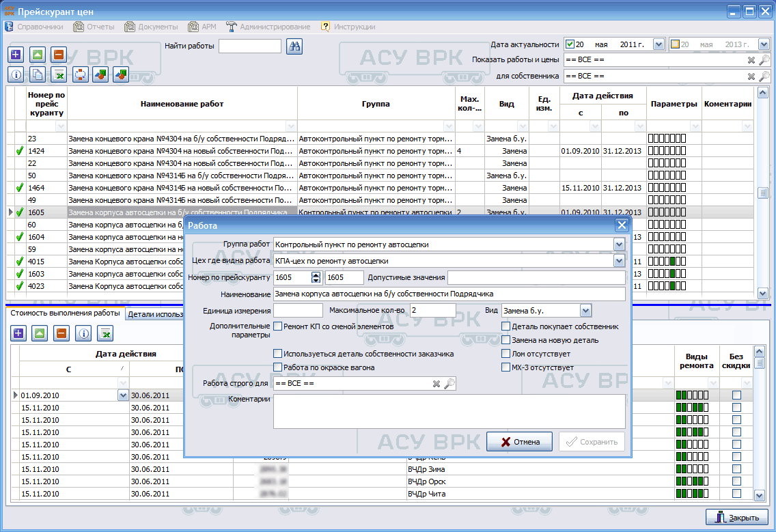This screenshot has height=532, width=776.
Task: Click the Сохранить button
Action: coord(592,442)
